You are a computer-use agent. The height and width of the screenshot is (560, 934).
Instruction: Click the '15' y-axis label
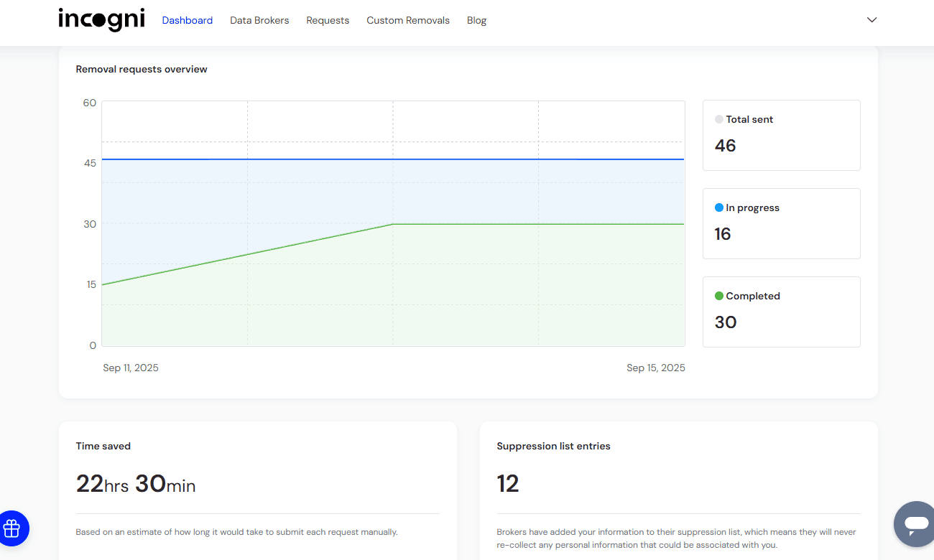[x=91, y=284]
